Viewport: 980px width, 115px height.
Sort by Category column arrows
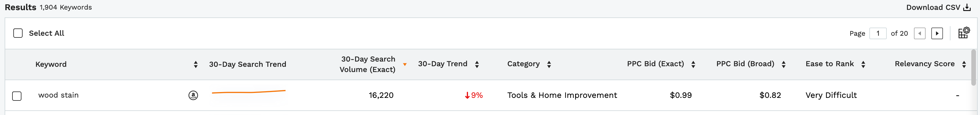click(x=549, y=64)
